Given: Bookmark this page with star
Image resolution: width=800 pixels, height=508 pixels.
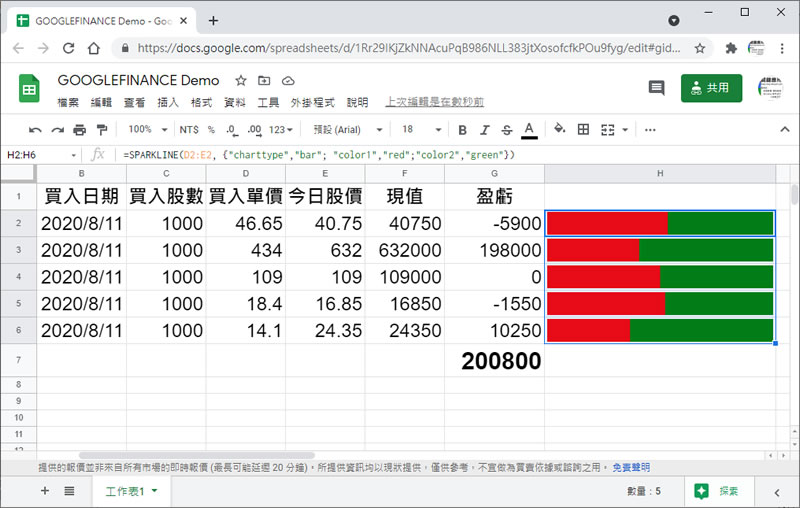Looking at the screenshot, I should [699, 48].
